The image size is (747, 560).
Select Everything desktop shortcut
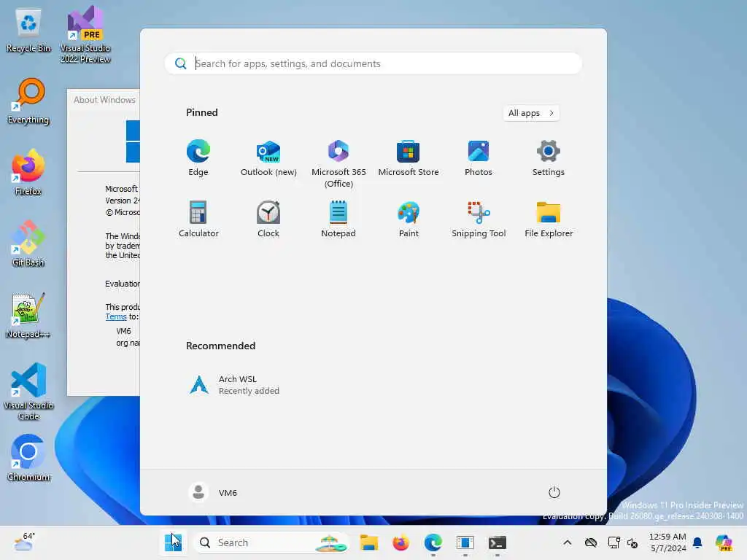pyautogui.click(x=28, y=101)
